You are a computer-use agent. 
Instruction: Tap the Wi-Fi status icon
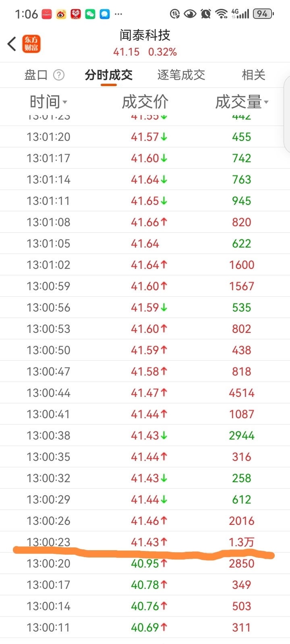pyautogui.click(x=221, y=14)
